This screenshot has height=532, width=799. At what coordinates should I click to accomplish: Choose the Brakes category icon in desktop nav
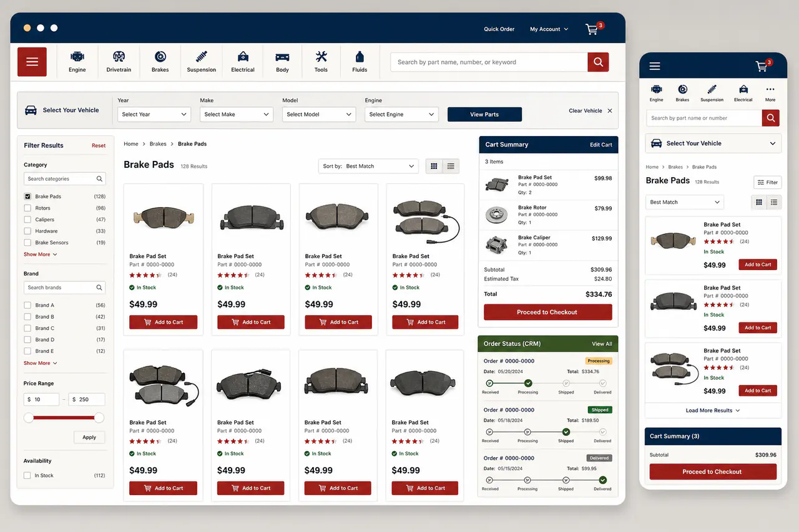click(160, 57)
